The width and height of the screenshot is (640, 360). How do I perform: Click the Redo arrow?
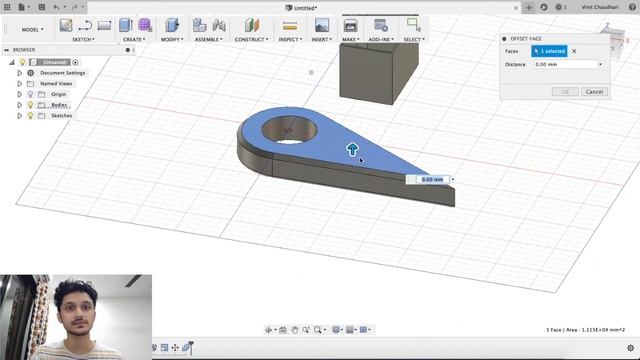pos(75,7)
